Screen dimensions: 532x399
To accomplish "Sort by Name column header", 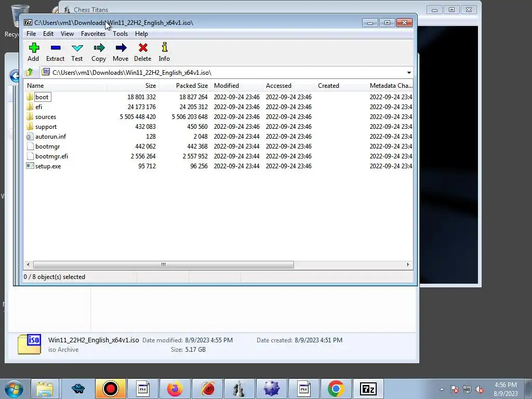I will [65, 86].
